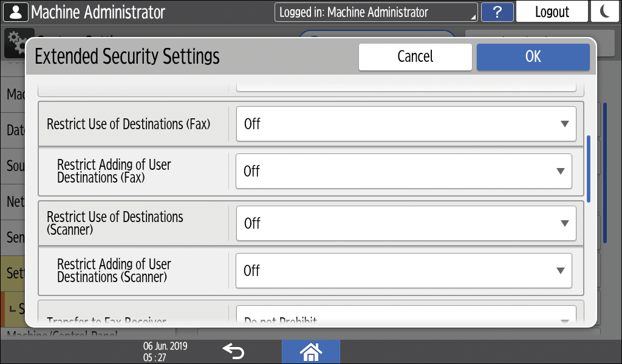The image size is (622, 364).
Task: Click the Machine Administrator user icon
Action: coord(14,12)
